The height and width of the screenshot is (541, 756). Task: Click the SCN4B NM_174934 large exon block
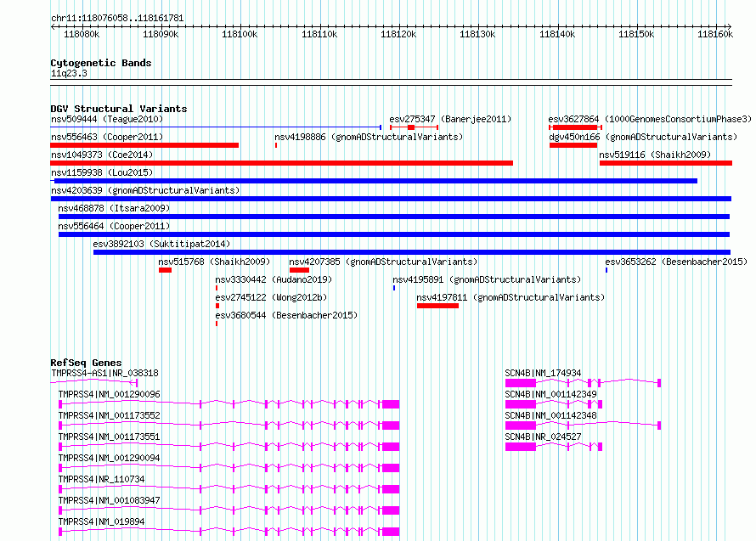[521, 383]
